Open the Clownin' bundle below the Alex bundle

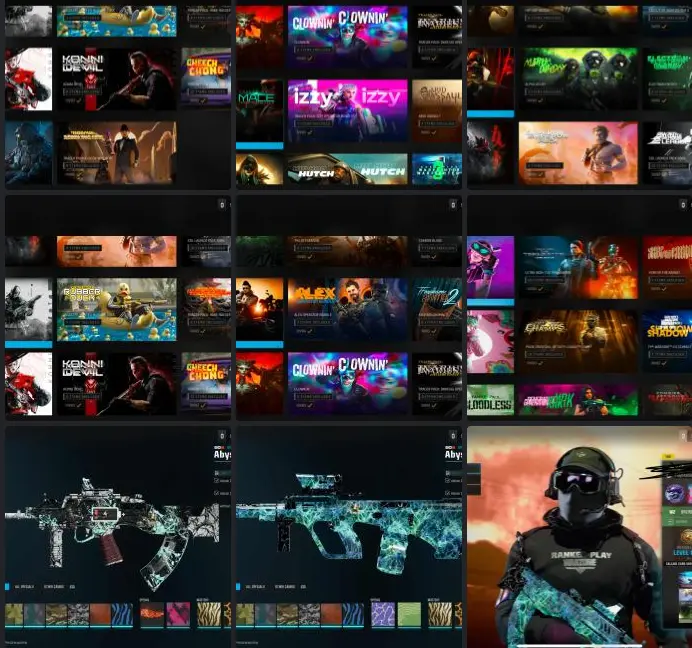point(347,383)
